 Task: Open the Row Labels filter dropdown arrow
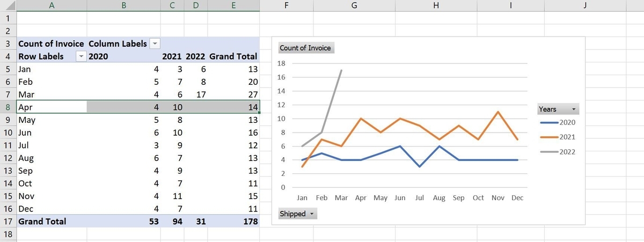point(81,56)
